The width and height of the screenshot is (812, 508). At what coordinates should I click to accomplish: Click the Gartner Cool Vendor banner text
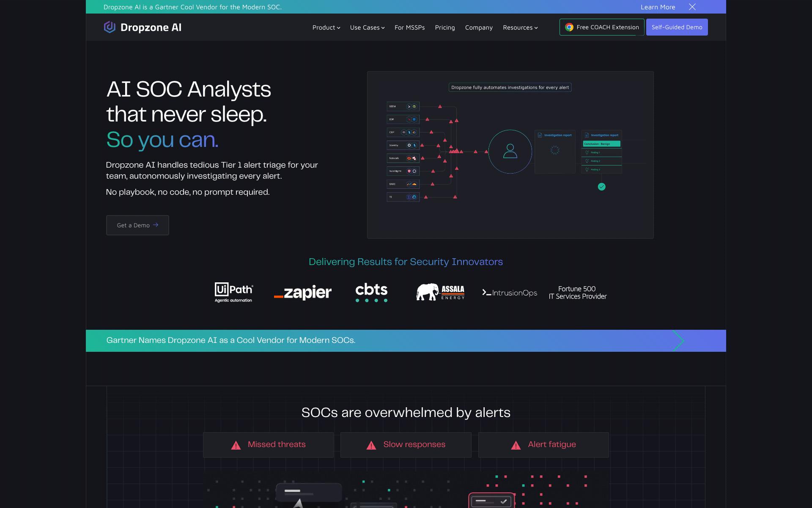pyautogui.click(x=230, y=340)
